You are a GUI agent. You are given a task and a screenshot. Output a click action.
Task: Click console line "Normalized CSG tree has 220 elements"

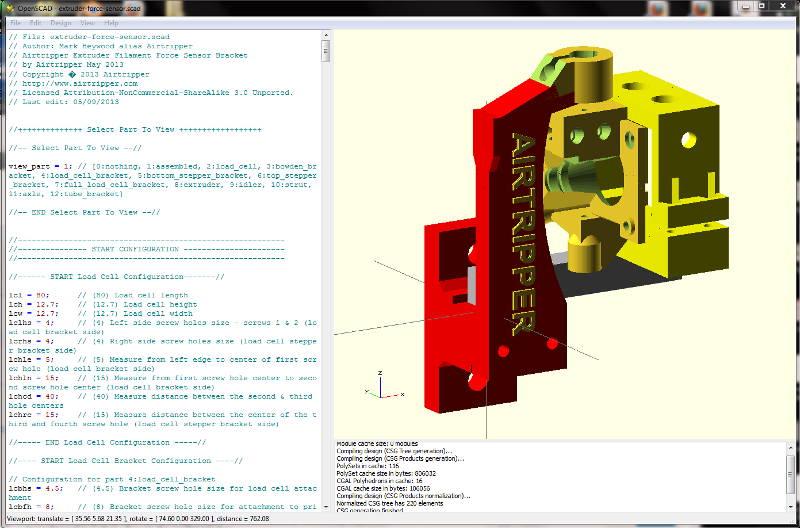click(x=390, y=504)
